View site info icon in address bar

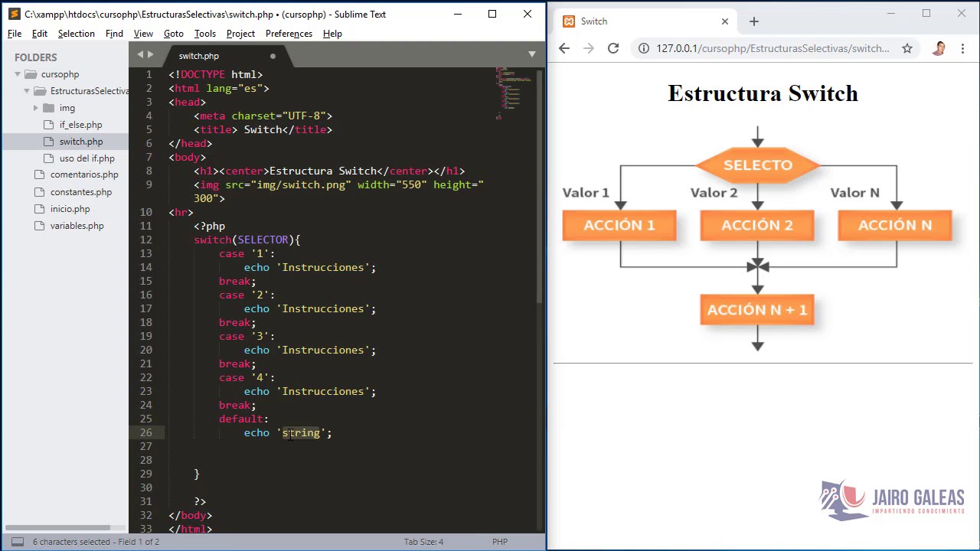(643, 48)
